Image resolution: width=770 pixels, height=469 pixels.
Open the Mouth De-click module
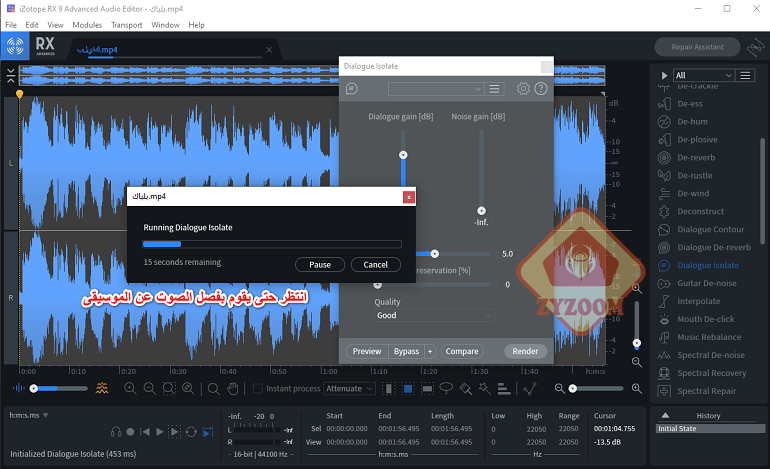(x=706, y=319)
